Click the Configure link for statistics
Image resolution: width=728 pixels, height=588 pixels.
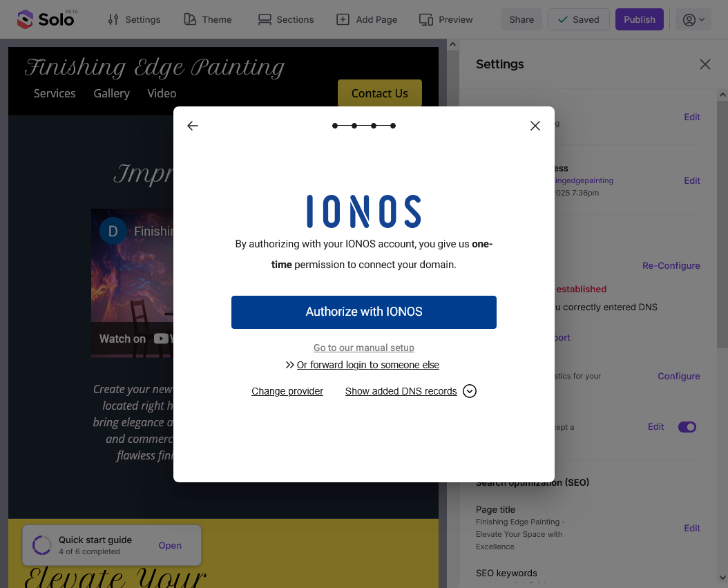pos(679,376)
